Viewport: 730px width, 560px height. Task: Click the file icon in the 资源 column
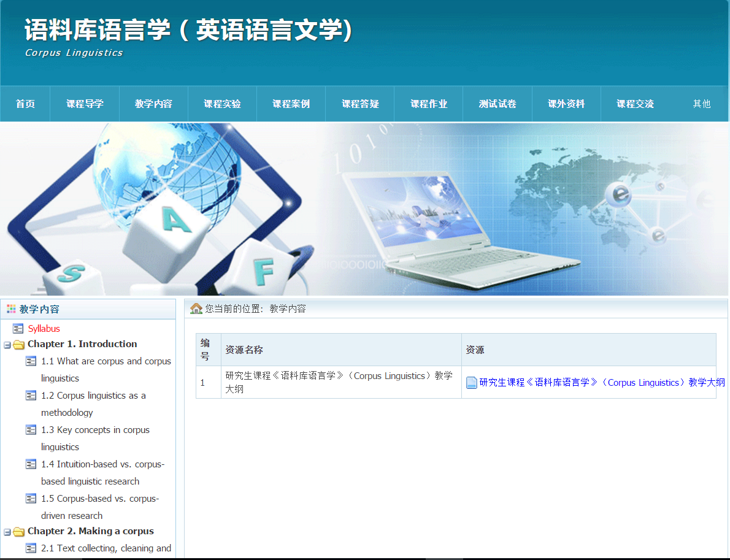[x=472, y=383]
